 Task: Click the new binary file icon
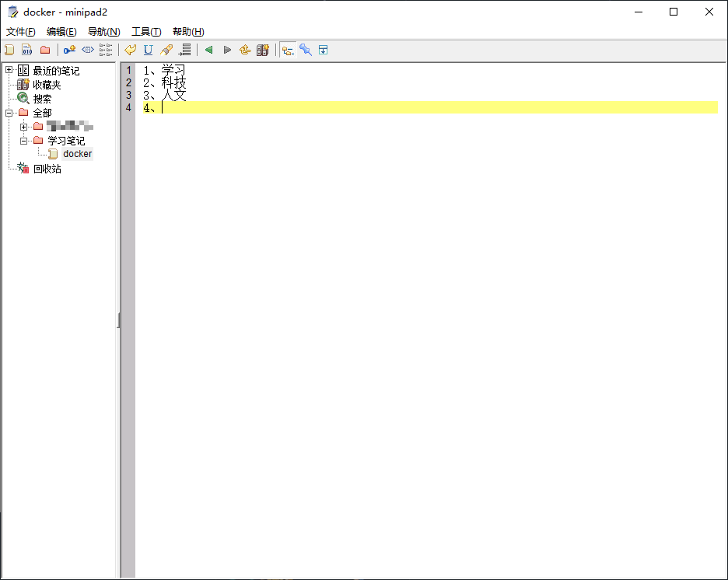27,50
